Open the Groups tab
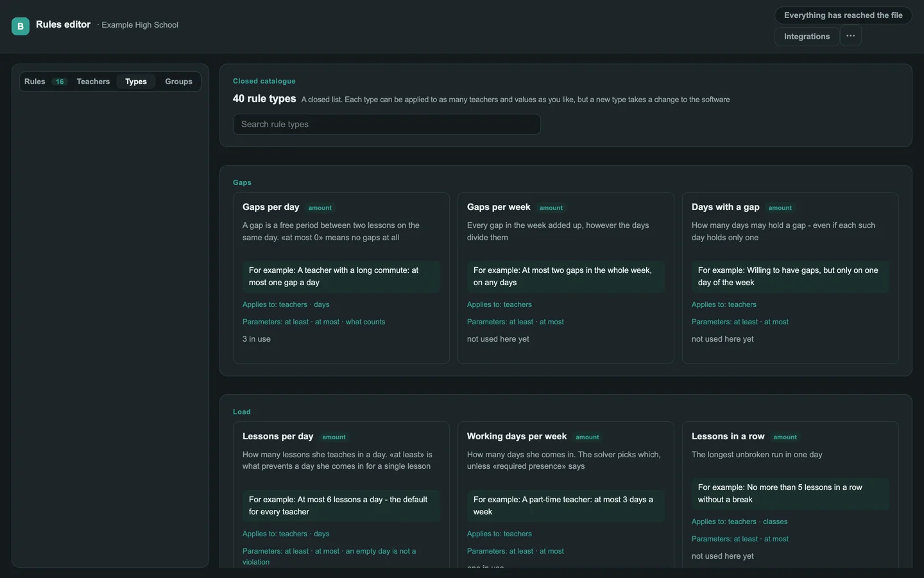The image size is (924, 578). coord(178,82)
